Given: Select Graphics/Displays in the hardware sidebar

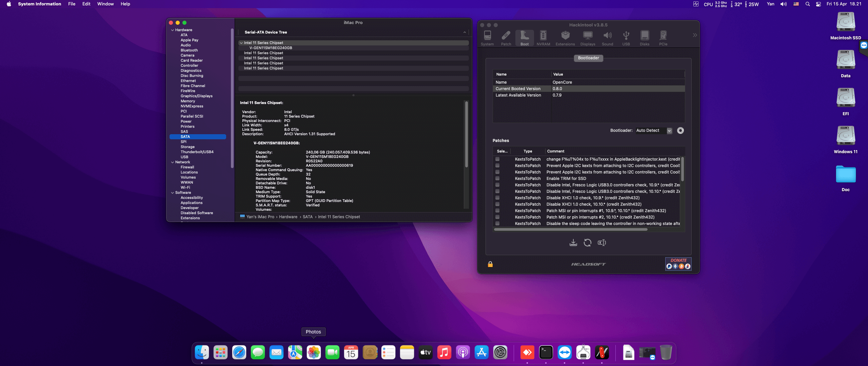Looking at the screenshot, I should point(197,96).
